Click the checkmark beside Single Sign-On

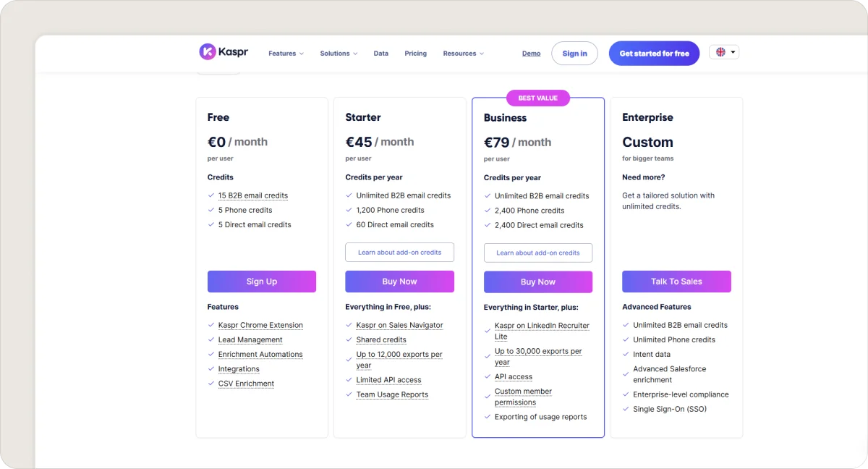(x=626, y=409)
